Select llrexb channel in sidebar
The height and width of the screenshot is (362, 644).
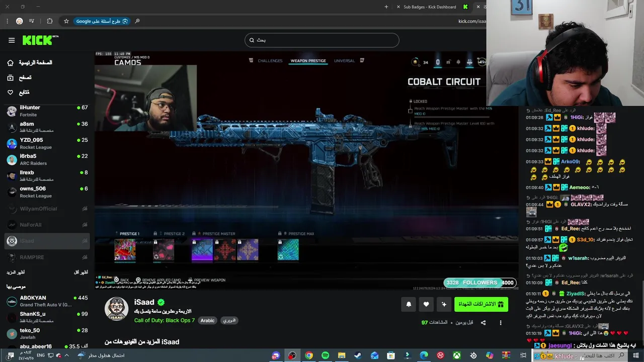pos(47,176)
